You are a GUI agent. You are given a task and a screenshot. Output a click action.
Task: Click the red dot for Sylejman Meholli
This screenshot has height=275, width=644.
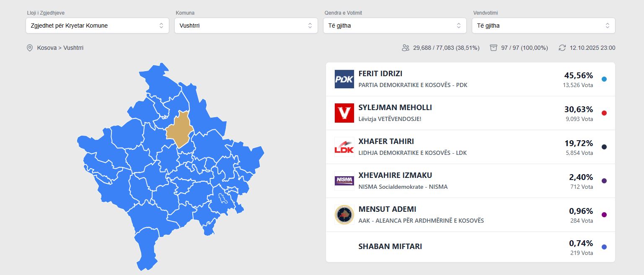(604, 113)
